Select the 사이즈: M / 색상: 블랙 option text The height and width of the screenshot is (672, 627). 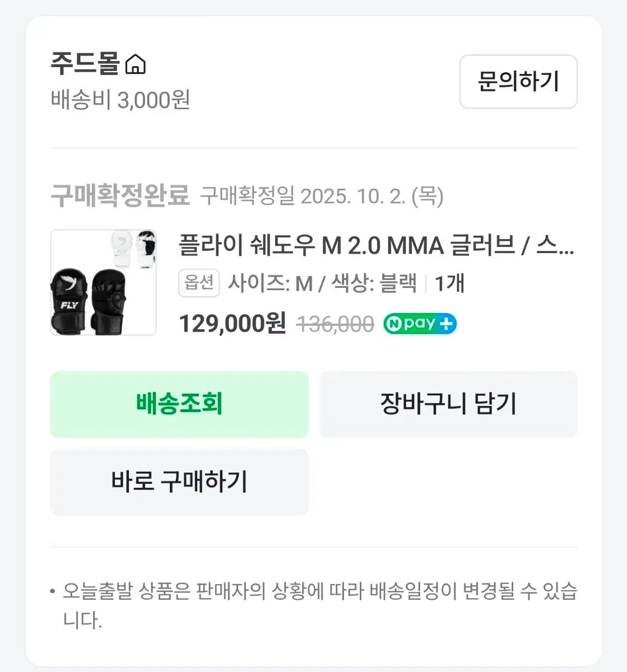coord(322,283)
